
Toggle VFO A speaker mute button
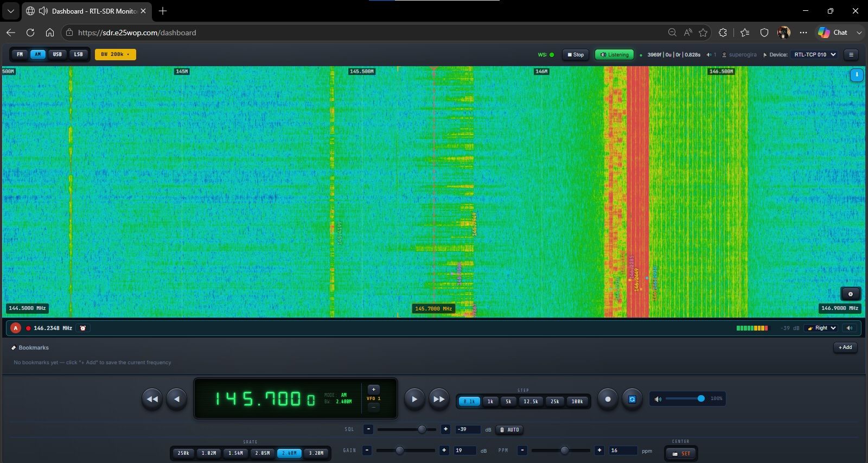[850, 328]
